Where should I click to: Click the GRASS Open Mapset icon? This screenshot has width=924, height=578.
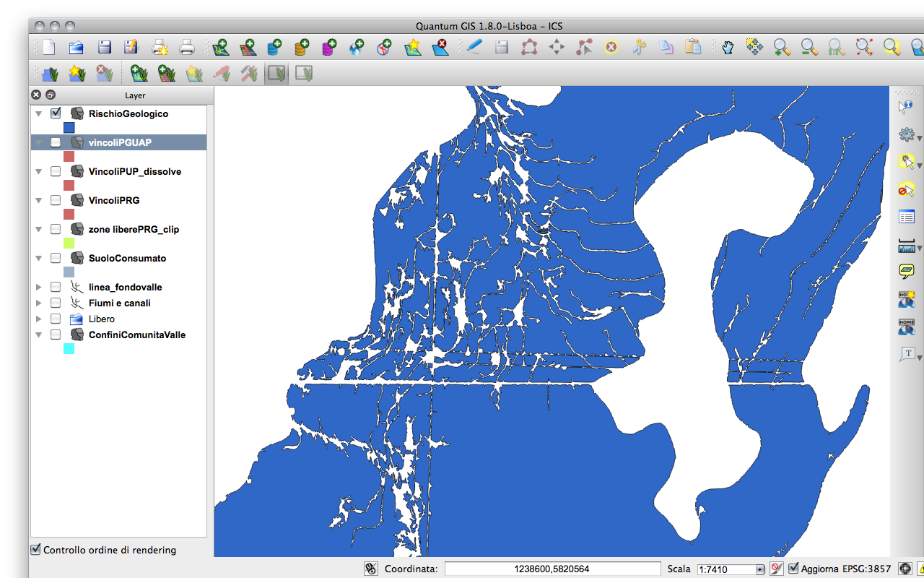(x=49, y=74)
